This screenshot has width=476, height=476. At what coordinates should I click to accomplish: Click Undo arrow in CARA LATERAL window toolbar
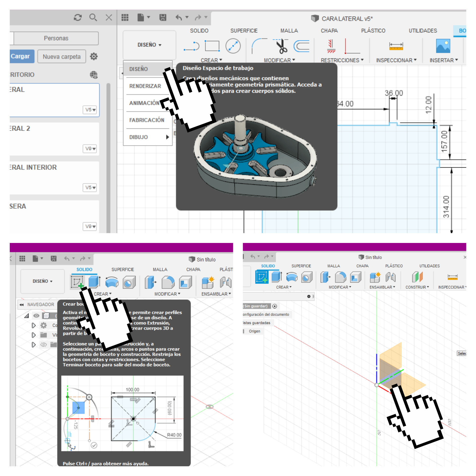coord(179,17)
